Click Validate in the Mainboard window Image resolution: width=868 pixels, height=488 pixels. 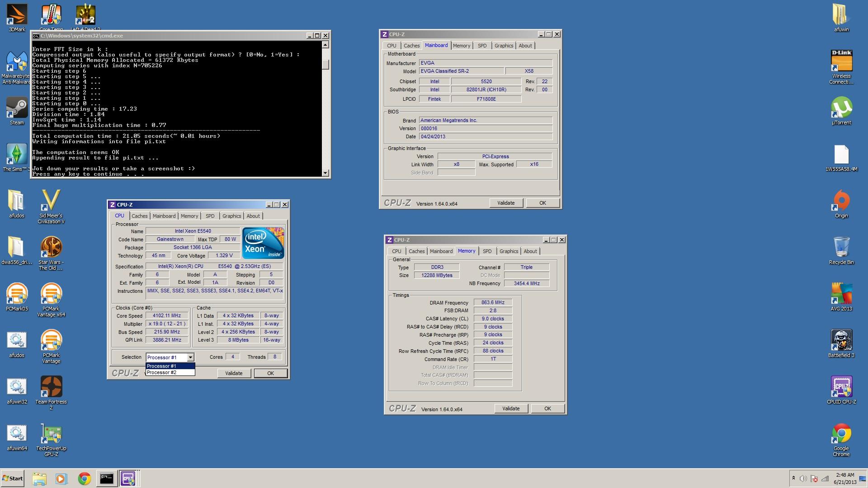[506, 203]
